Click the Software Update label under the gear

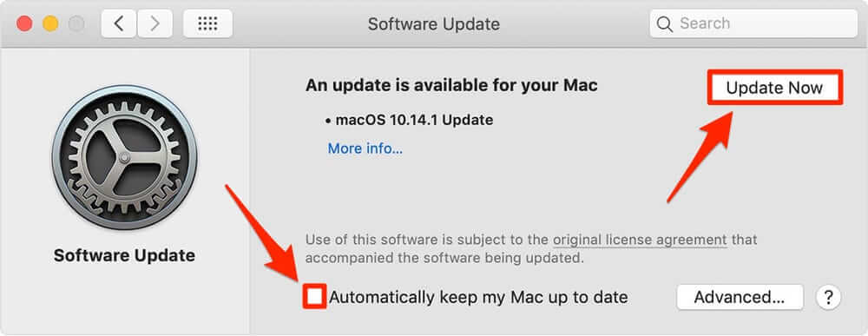pyautogui.click(x=124, y=256)
